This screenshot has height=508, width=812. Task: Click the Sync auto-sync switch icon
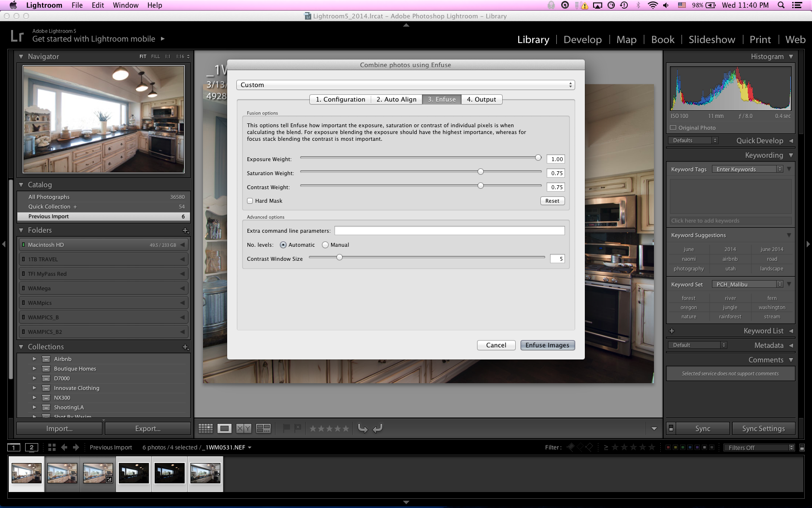[x=671, y=428]
